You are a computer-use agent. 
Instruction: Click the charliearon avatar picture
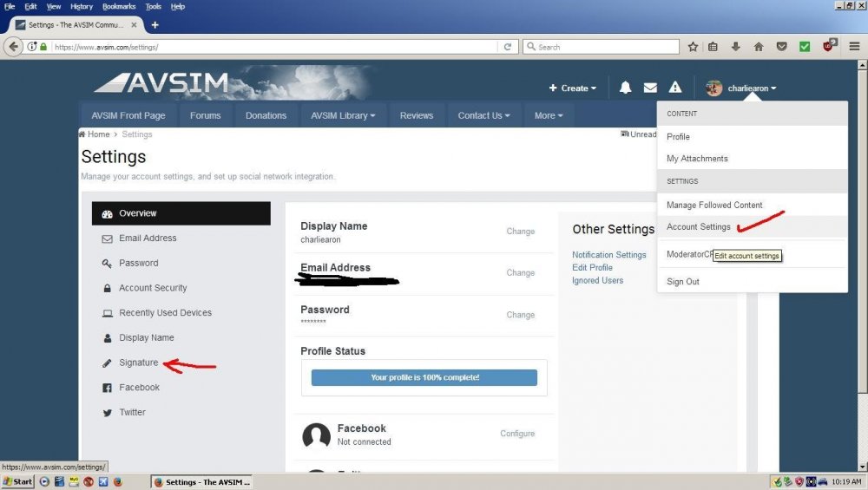coord(714,88)
